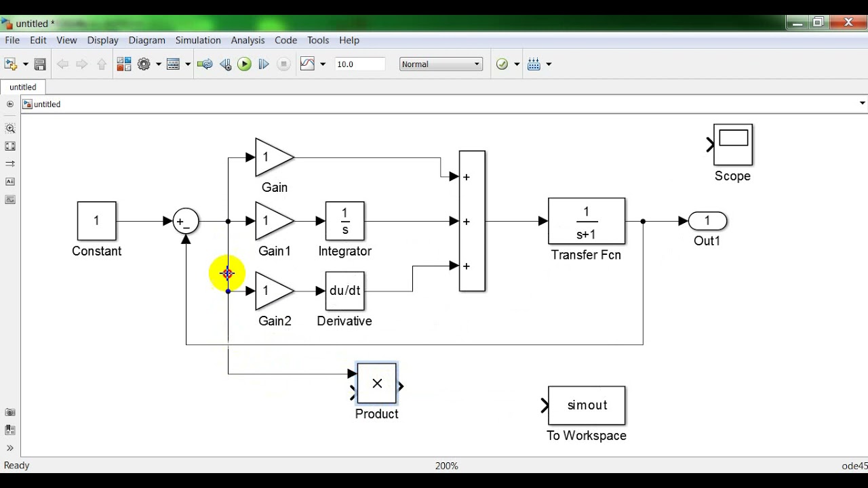Open the Normal simulation mode dropdown
868x488 pixels.
[441, 64]
